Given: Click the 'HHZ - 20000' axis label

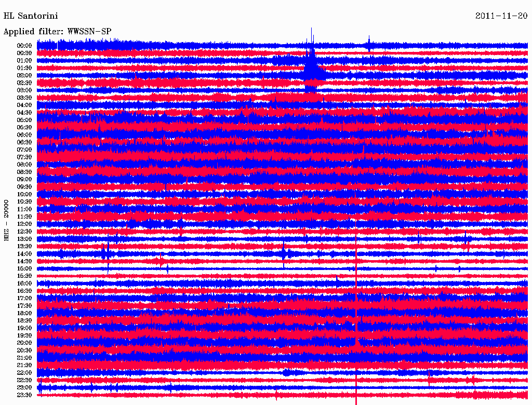Looking at the screenshot, I should [x=6, y=220].
